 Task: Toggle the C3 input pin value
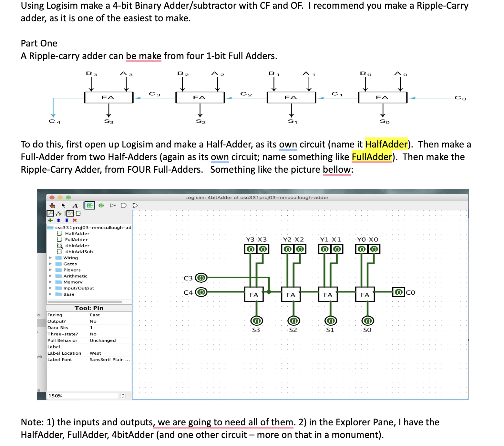pyautogui.click(x=201, y=278)
